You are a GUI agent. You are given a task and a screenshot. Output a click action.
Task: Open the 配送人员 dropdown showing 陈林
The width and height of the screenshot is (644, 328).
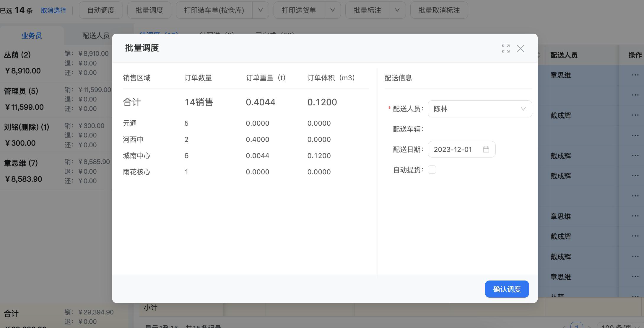(480, 109)
